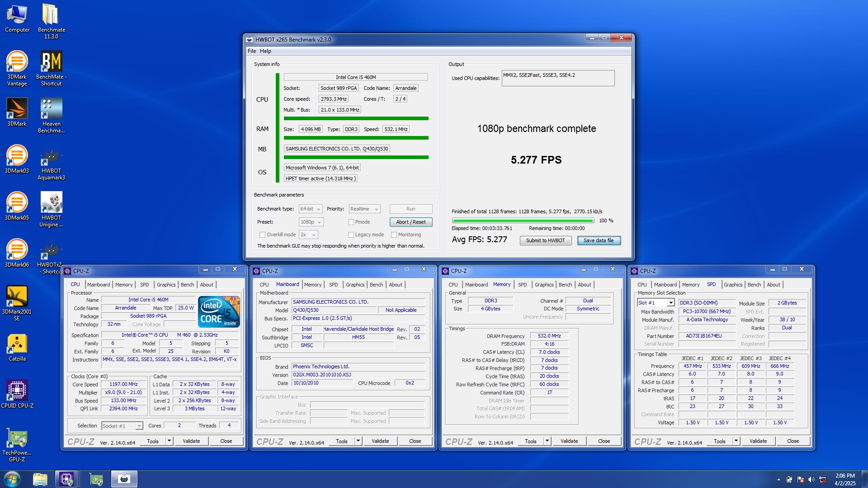The height and width of the screenshot is (488, 868).
Task: Open the Benchmate 11.3.0 folder icon
Action: click(51, 21)
